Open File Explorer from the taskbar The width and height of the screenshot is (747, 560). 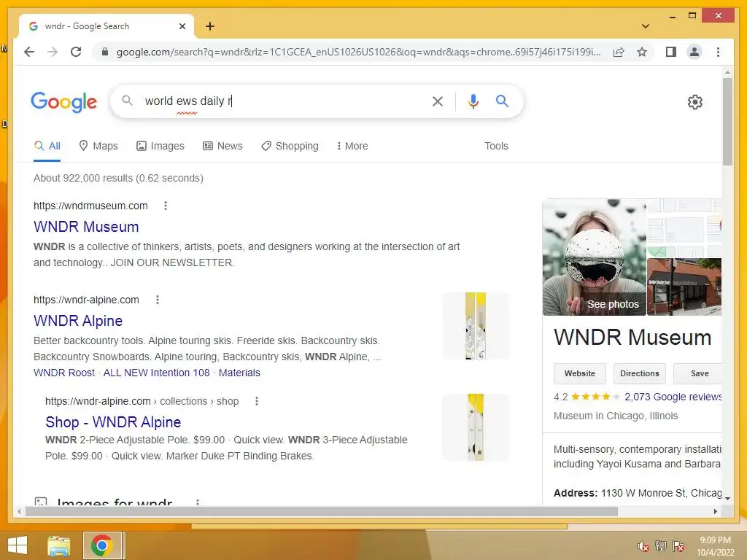tap(58, 545)
